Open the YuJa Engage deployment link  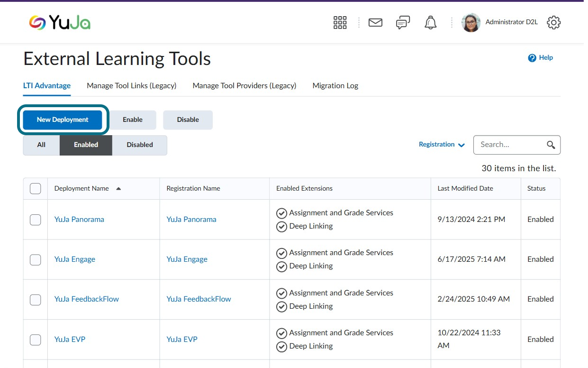[x=75, y=259]
